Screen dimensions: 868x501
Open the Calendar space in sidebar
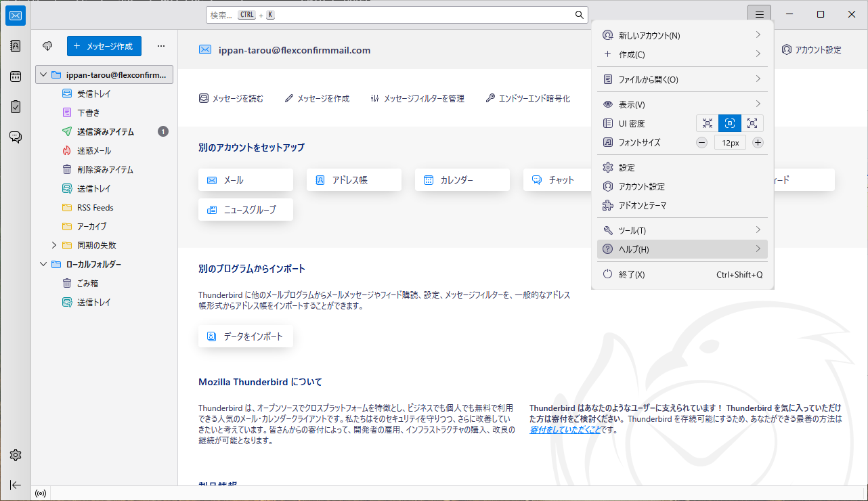click(x=15, y=77)
